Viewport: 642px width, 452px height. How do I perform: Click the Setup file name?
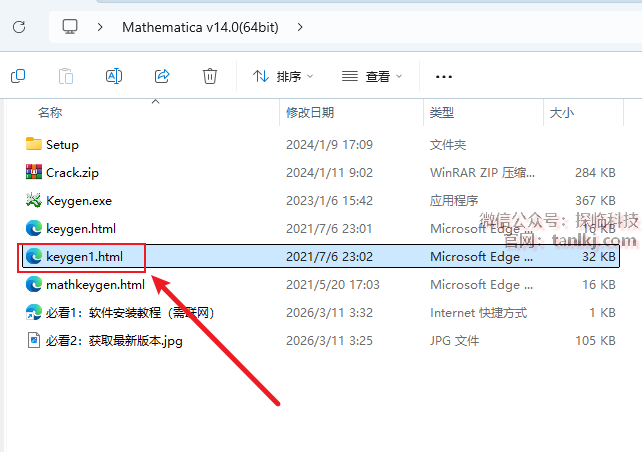[62, 145]
